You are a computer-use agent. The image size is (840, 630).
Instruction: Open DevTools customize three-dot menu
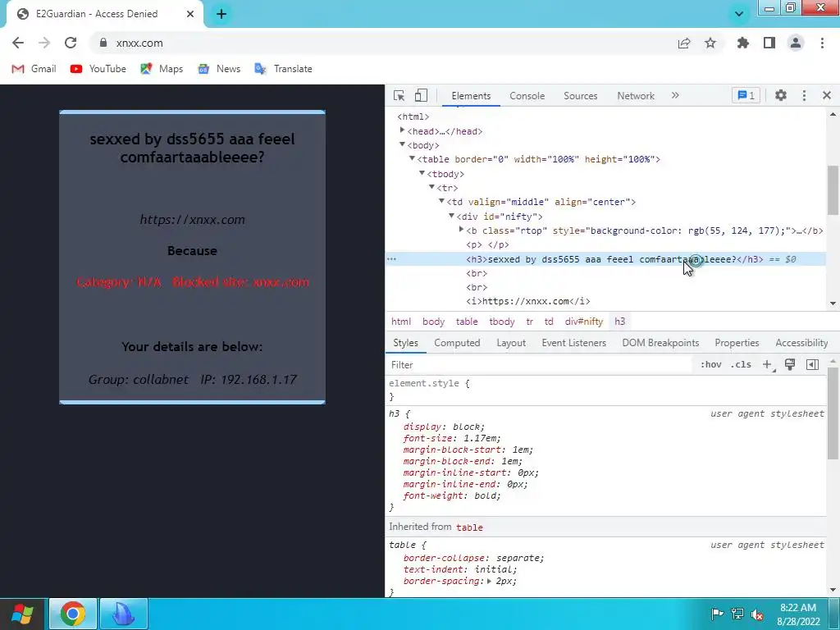point(804,95)
